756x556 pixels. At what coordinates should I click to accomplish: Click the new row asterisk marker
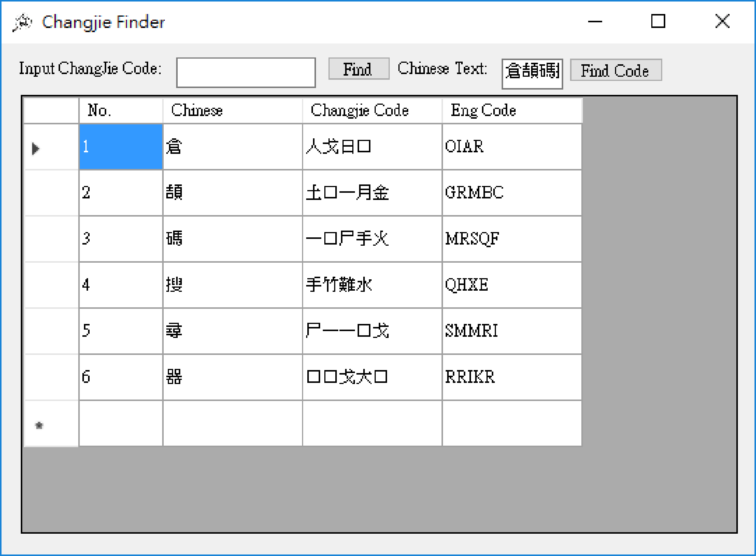pos(39,425)
